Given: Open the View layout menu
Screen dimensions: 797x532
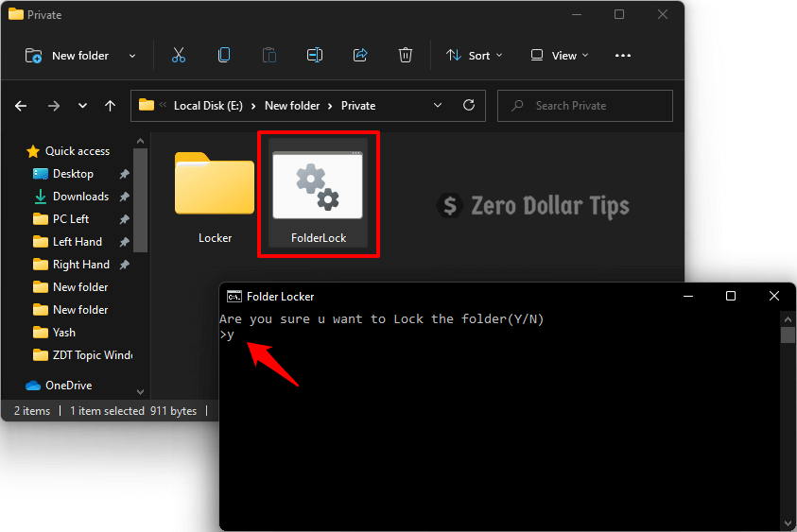Looking at the screenshot, I should [x=560, y=56].
